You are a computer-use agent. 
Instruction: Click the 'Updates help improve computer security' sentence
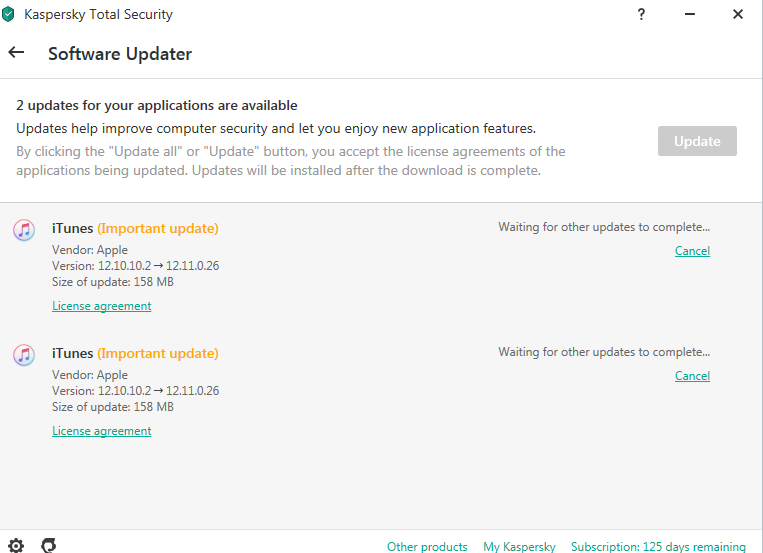pyautogui.click(x=276, y=129)
